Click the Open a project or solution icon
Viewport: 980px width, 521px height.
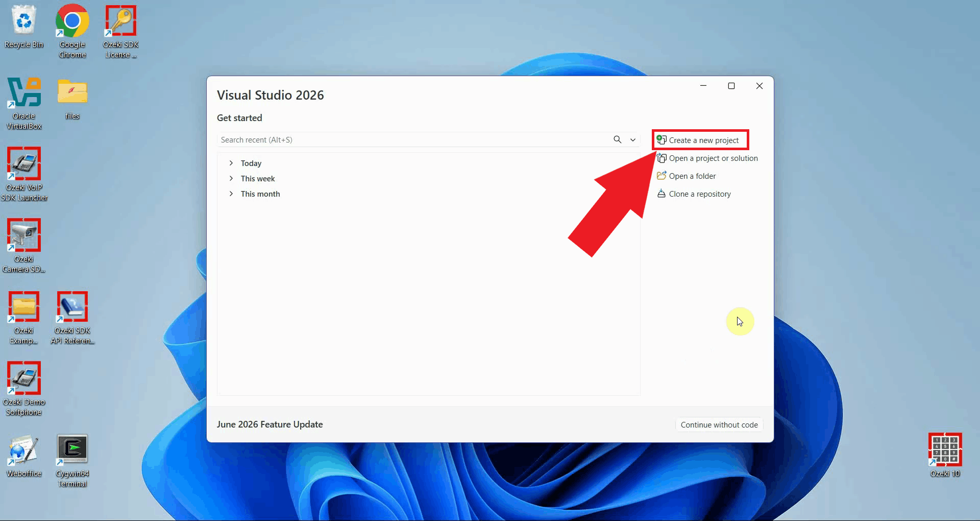tap(661, 158)
